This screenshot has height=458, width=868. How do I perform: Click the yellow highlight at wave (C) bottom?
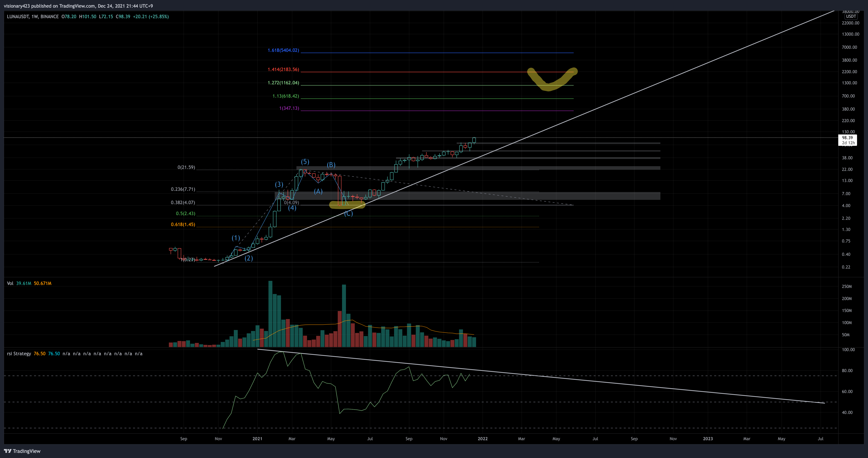pyautogui.click(x=347, y=205)
